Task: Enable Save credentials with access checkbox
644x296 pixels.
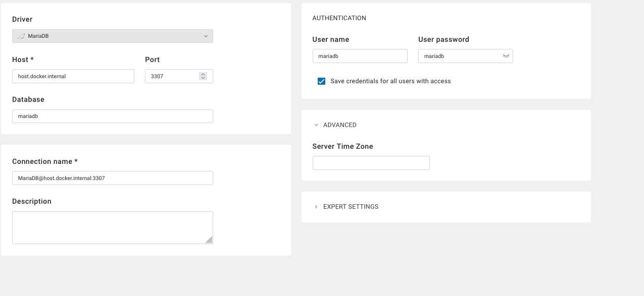Action: [321, 81]
